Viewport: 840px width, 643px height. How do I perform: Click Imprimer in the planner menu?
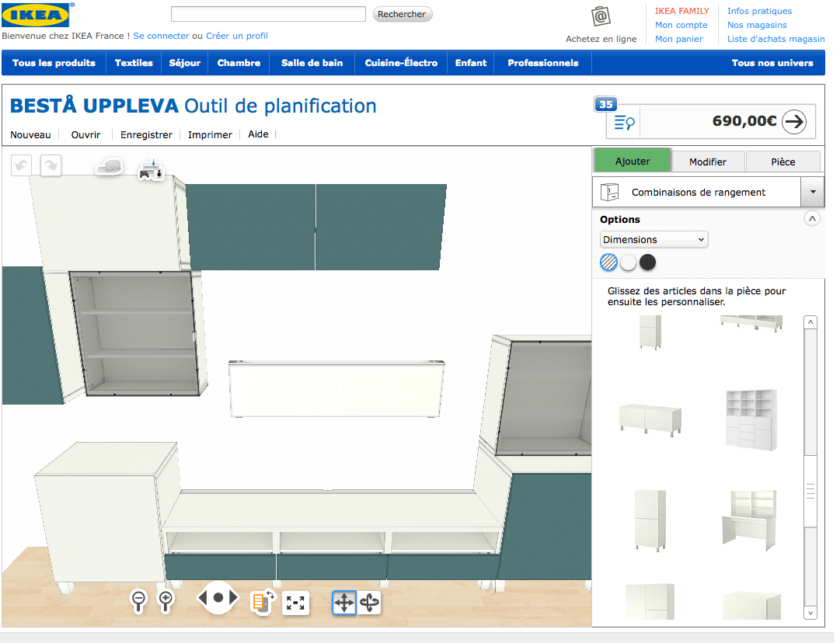click(210, 135)
